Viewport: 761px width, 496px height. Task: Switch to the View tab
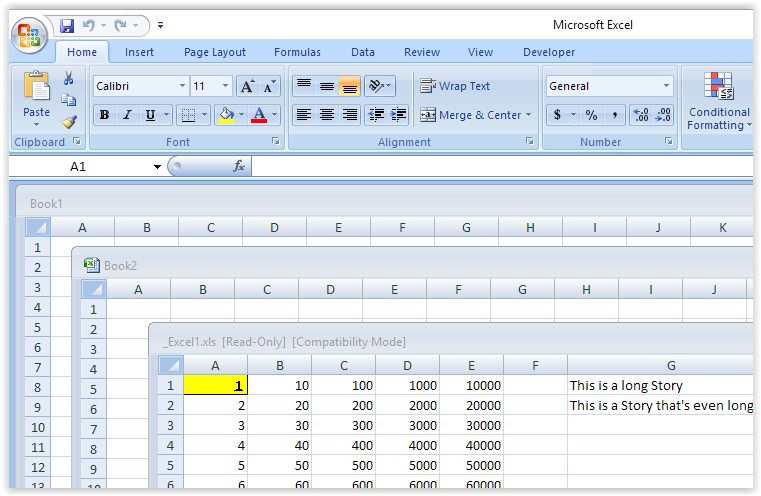480,52
